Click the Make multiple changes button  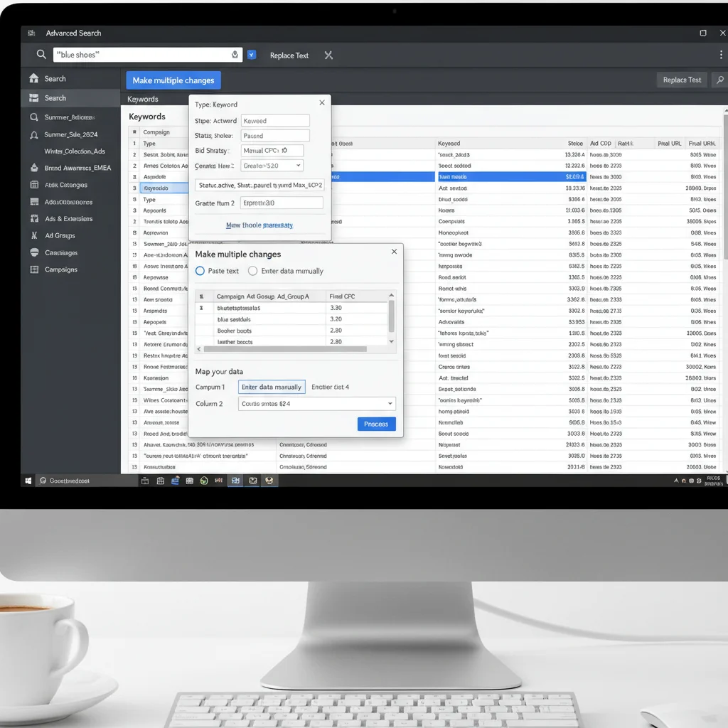click(173, 80)
